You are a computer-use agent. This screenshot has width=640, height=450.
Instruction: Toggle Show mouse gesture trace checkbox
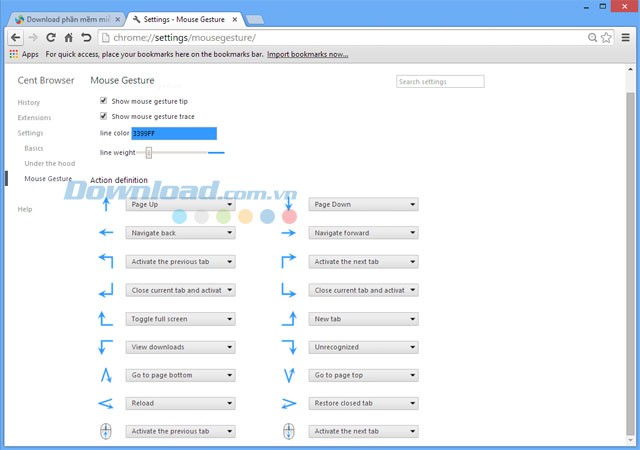[103, 116]
